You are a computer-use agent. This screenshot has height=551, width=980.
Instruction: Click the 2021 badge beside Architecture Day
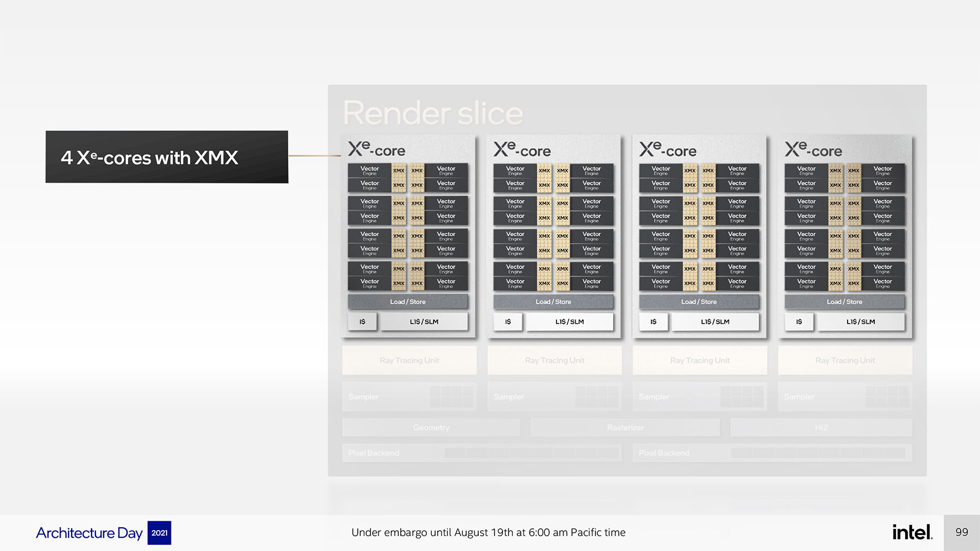point(159,533)
